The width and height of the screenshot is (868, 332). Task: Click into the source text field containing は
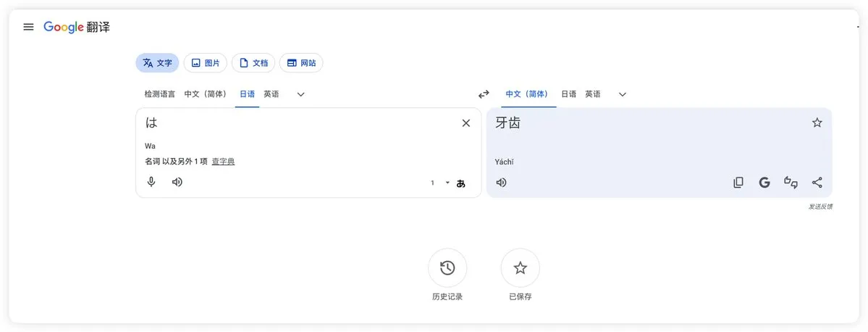coord(299,123)
